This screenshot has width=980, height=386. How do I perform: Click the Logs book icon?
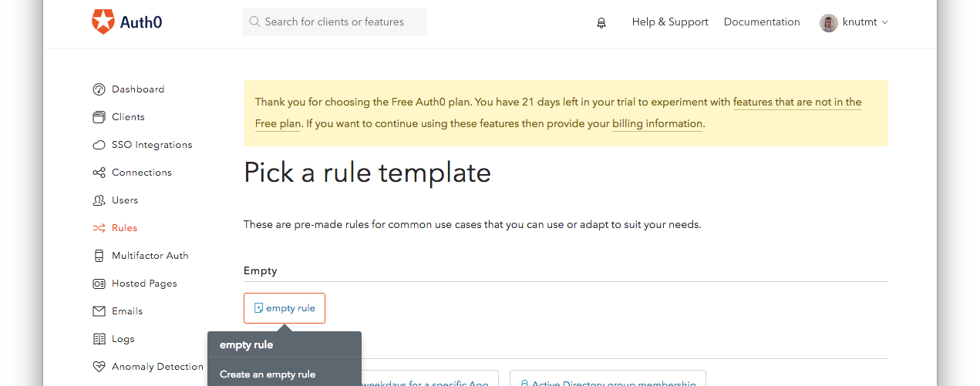point(99,339)
